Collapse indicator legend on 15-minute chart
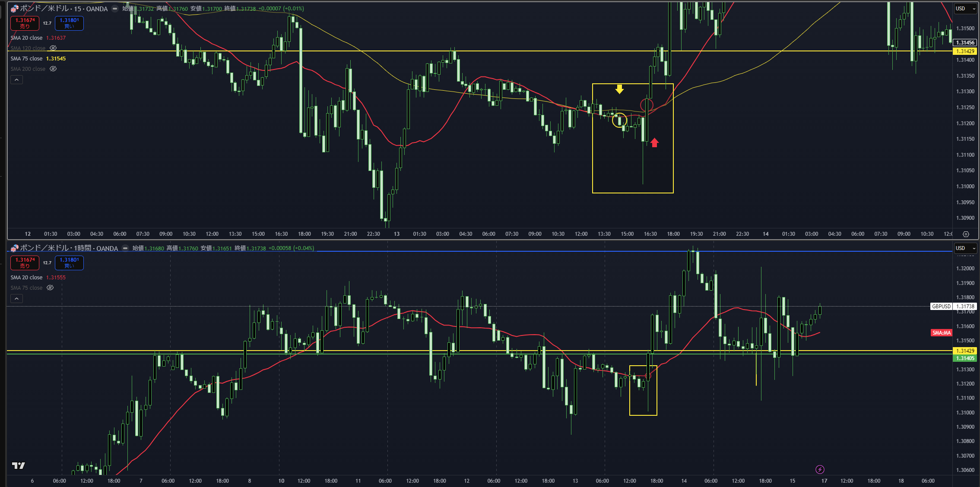The height and width of the screenshot is (487, 980). point(16,80)
